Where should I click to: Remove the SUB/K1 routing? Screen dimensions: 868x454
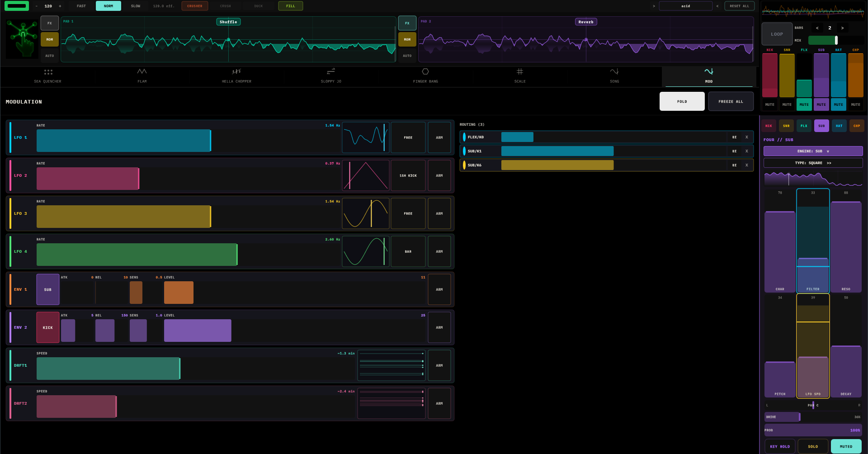coord(746,151)
